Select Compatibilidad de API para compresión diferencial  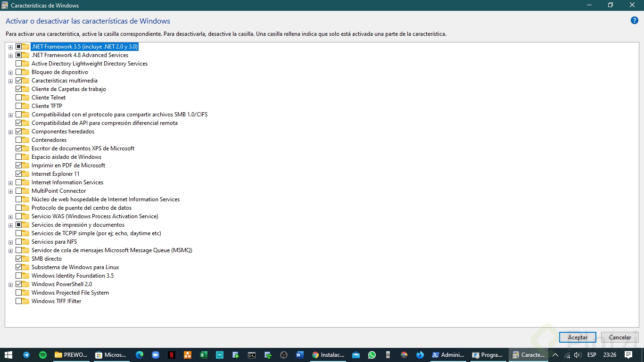[104, 123]
